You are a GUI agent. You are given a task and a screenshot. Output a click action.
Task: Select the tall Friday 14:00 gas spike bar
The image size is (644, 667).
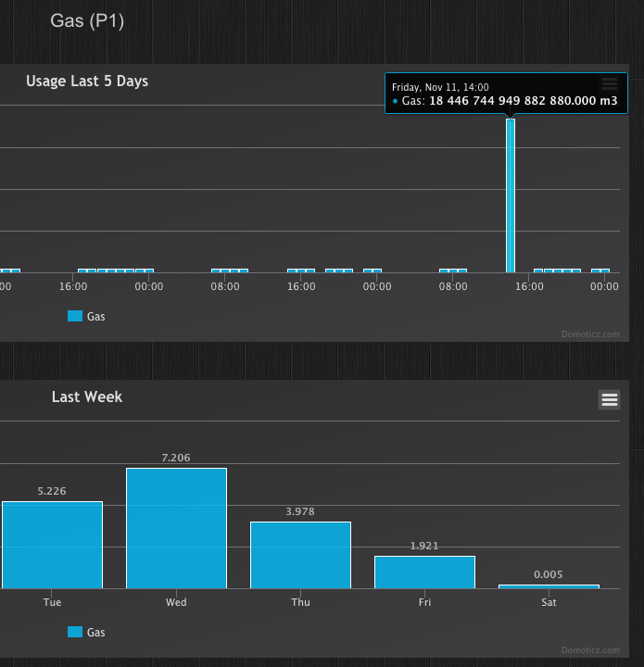pyautogui.click(x=511, y=195)
